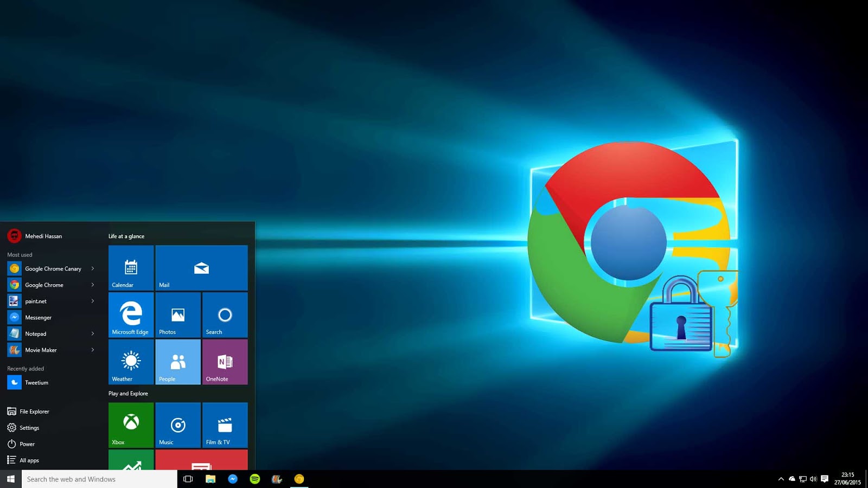Show hidden tray icons chevron
The image size is (868, 488).
781,479
